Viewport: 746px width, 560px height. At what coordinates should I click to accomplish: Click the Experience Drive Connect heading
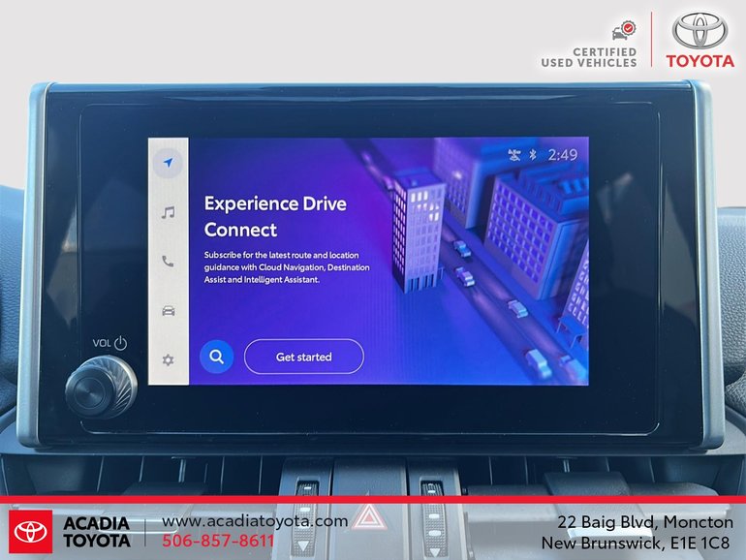click(274, 217)
